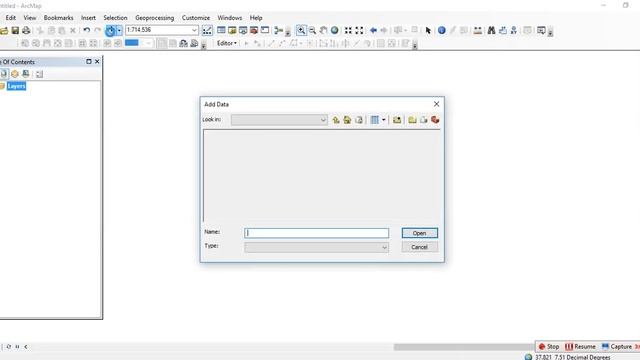
Task: Click Up One Level icon in Add Data
Action: [336, 120]
